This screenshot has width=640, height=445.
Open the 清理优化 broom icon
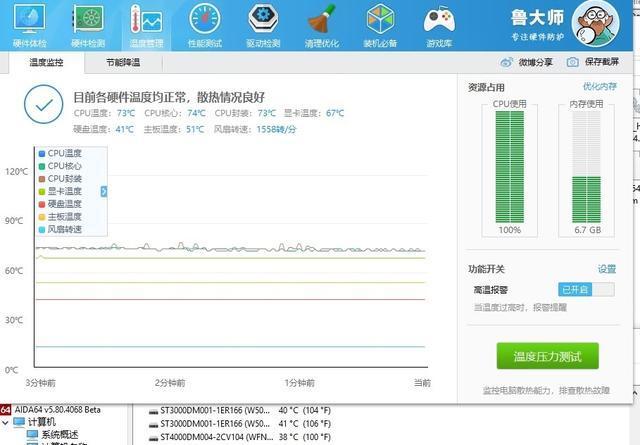pyautogui.click(x=322, y=19)
